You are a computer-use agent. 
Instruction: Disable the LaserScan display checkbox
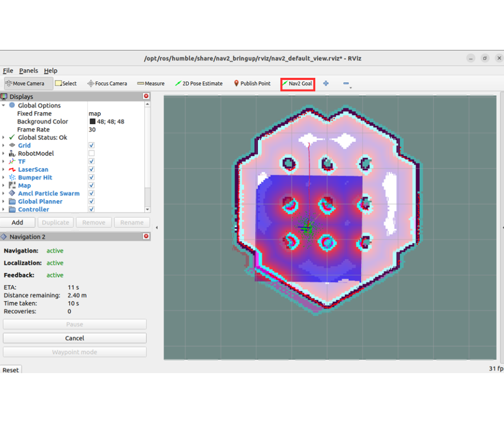tap(92, 170)
